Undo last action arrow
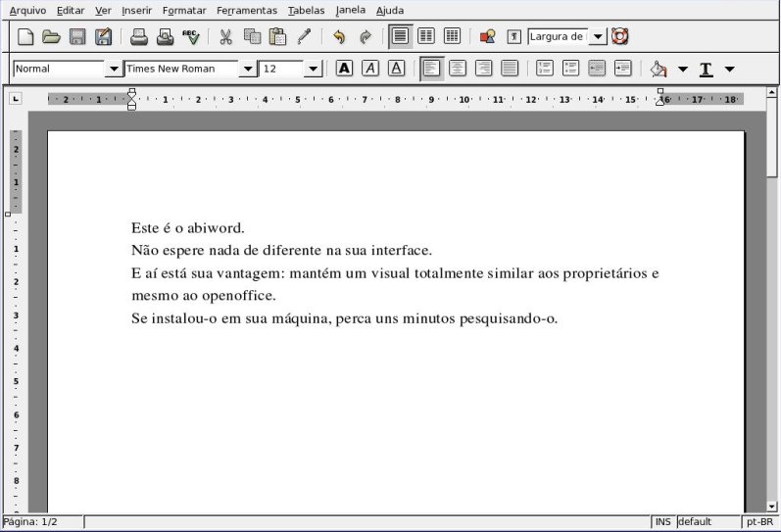This screenshot has height=532, width=781. pos(339,36)
